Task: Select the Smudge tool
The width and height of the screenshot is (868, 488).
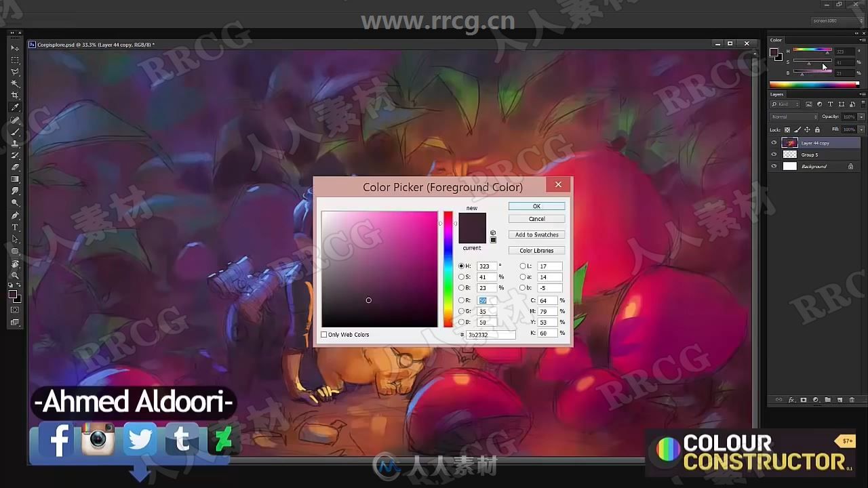Action: [15, 191]
